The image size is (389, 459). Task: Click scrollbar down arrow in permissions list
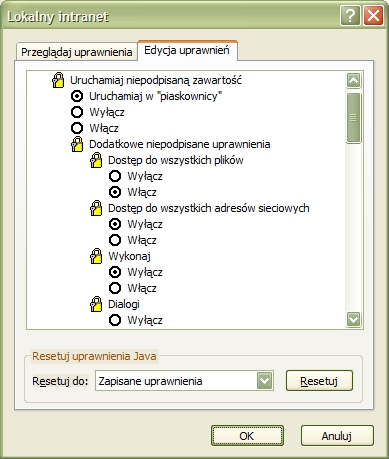[x=353, y=319]
